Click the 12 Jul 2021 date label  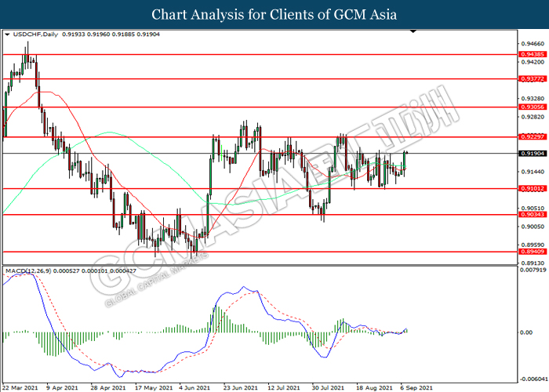284,388
